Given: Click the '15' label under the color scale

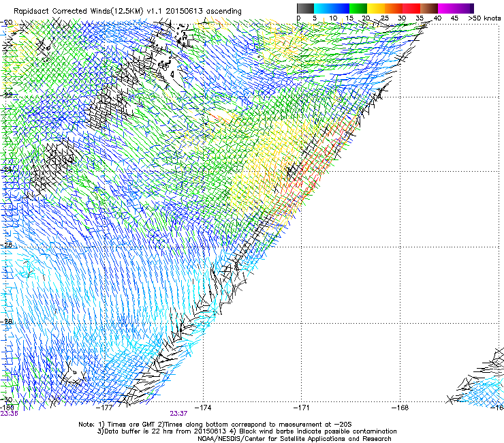Looking at the screenshot, I should (x=349, y=18).
